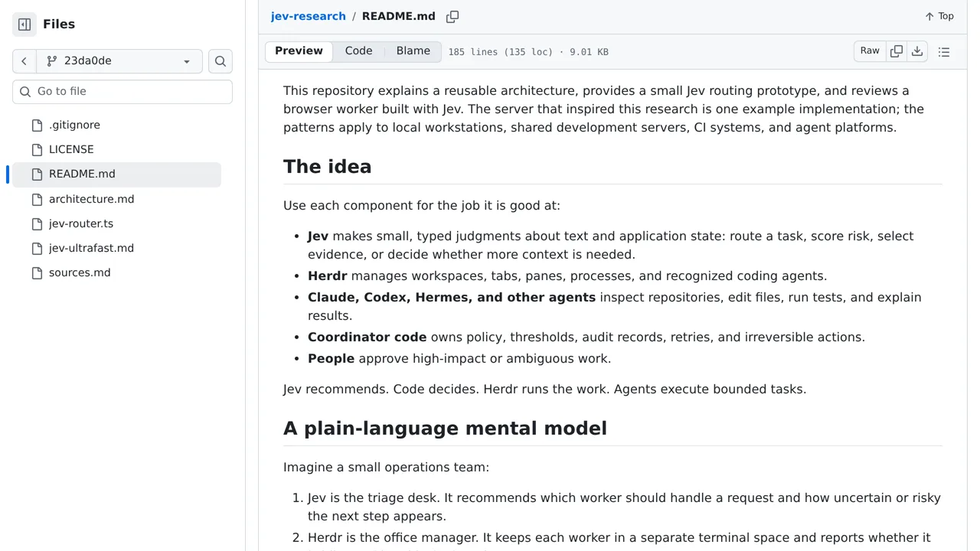Open the document outline list icon

pyautogui.click(x=944, y=52)
